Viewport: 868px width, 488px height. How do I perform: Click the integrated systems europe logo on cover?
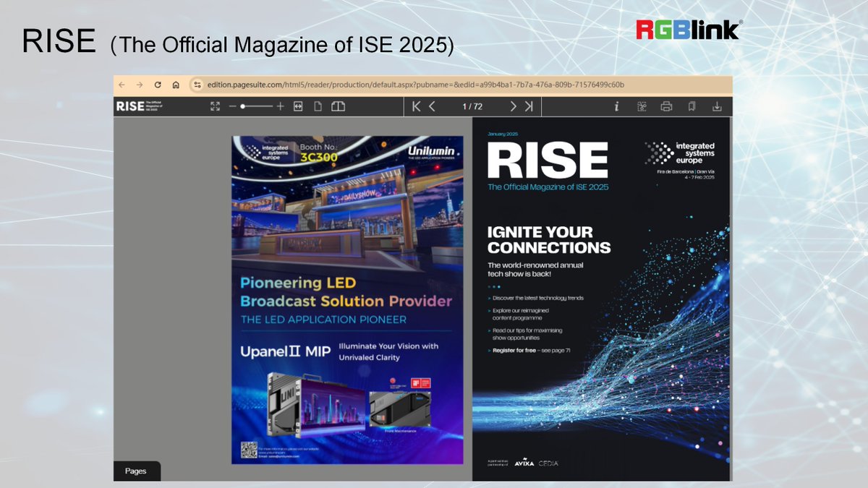[x=679, y=153]
